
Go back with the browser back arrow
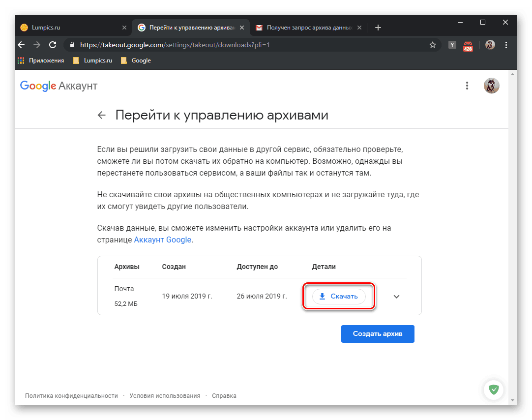pyautogui.click(x=21, y=45)
